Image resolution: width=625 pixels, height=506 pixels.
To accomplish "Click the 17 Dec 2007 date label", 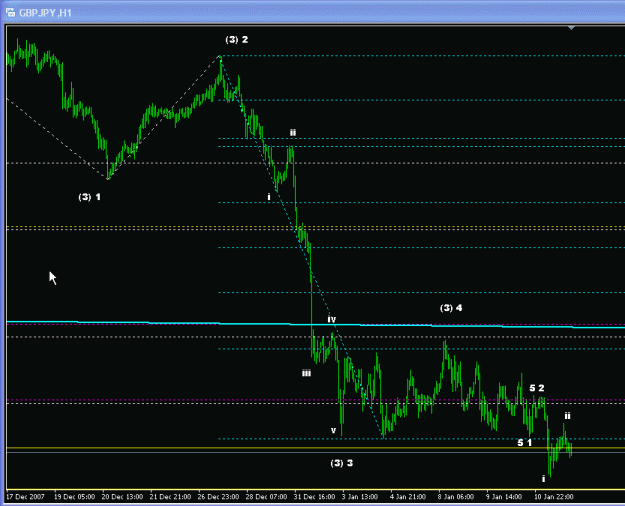I will pyautogui.click(x=26, y=497).
